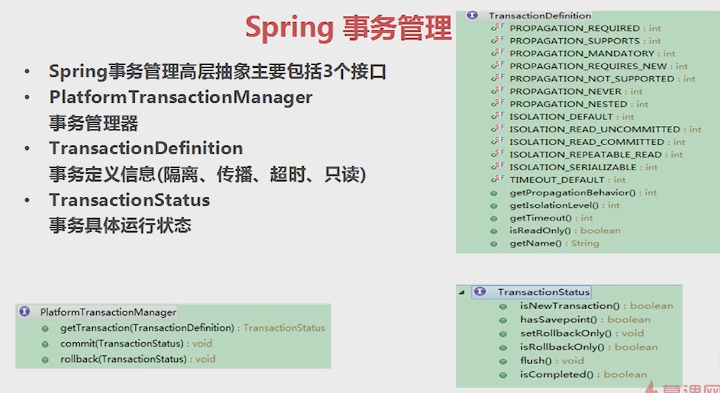Image resolution: width=720 pixels, height=393 pixels.
Task: Select the PROPAGATION_SUPPORTS constant icon
Action: pyautogui.click(x=497, y=40)
